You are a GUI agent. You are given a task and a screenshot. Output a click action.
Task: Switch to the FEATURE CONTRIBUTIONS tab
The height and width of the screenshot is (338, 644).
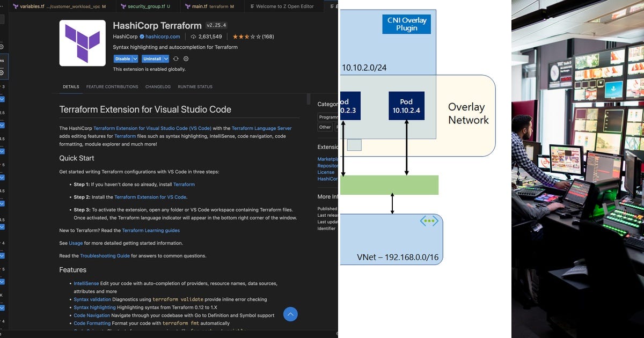click(x=112, y=86)
